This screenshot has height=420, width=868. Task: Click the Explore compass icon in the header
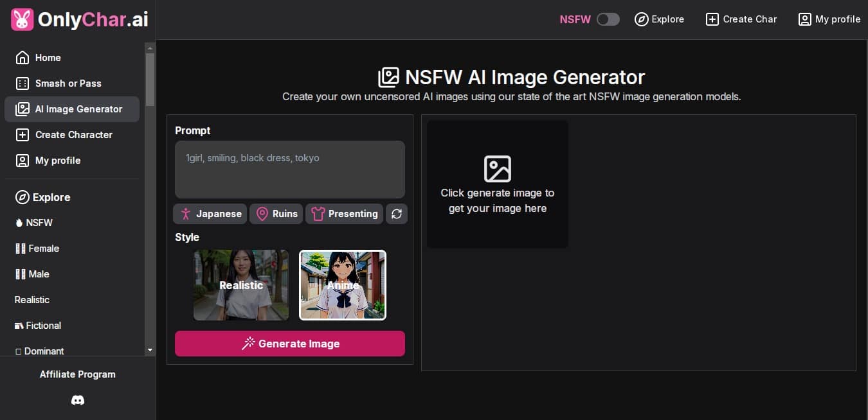point(641,19)
